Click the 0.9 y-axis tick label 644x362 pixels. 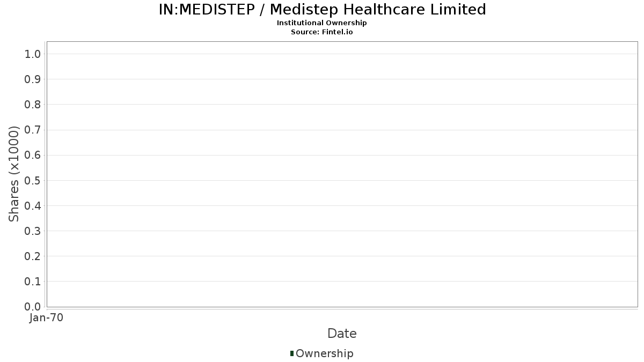pyautogui.click(x=33, y=79)
